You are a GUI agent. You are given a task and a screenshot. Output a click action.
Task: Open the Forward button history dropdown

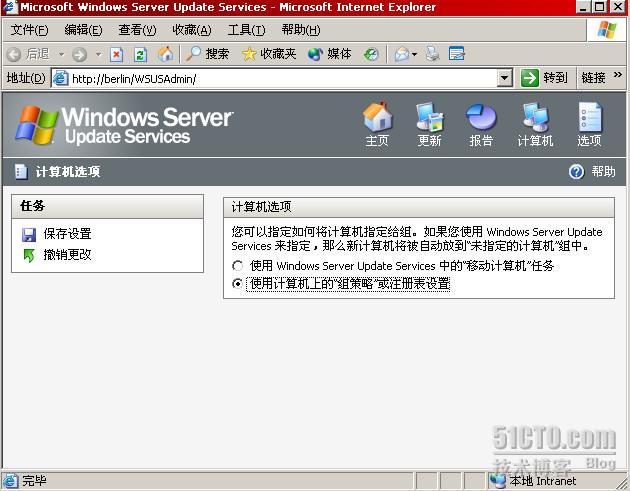98,54
